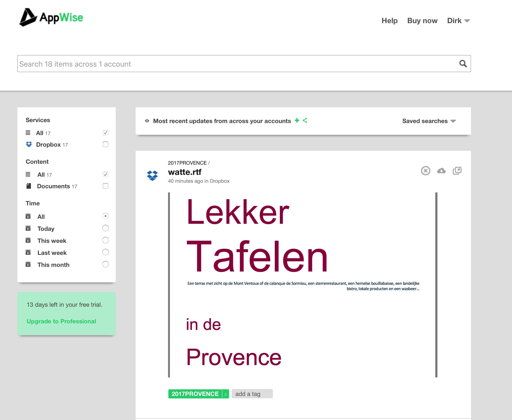The height and width of the screenshot is (420, 512).
Task: Select the Last week radio button
Action: (x=105, y=252)
